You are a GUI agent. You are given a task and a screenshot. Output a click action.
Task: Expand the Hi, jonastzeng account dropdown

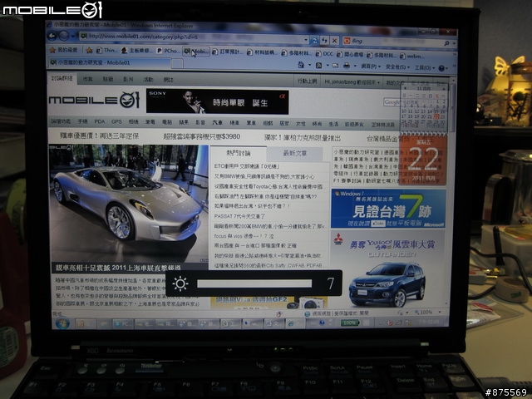[x=352, y=81]
